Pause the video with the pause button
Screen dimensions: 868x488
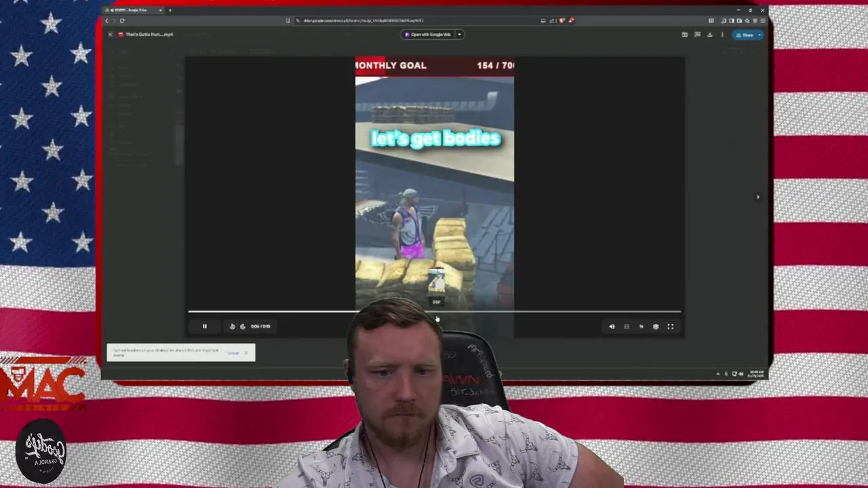[x=204, y=326]
